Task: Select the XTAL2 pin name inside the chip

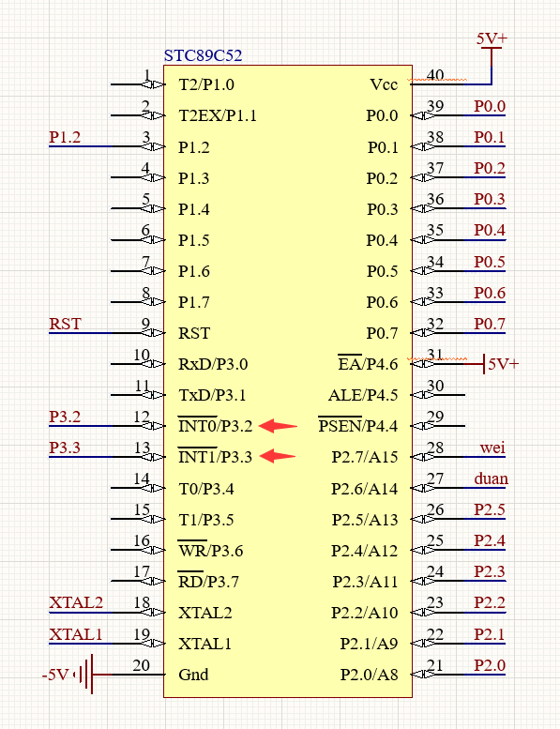Action: [x=204, y=613]
